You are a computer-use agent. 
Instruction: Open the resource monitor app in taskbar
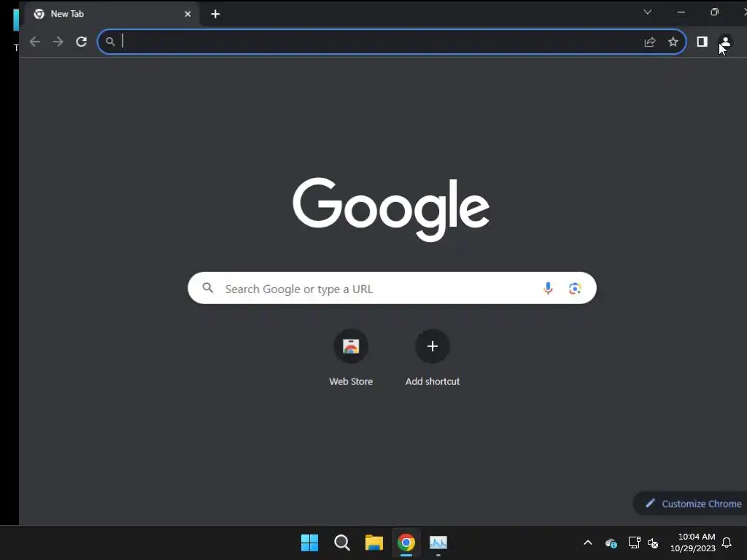pos(438,542)
